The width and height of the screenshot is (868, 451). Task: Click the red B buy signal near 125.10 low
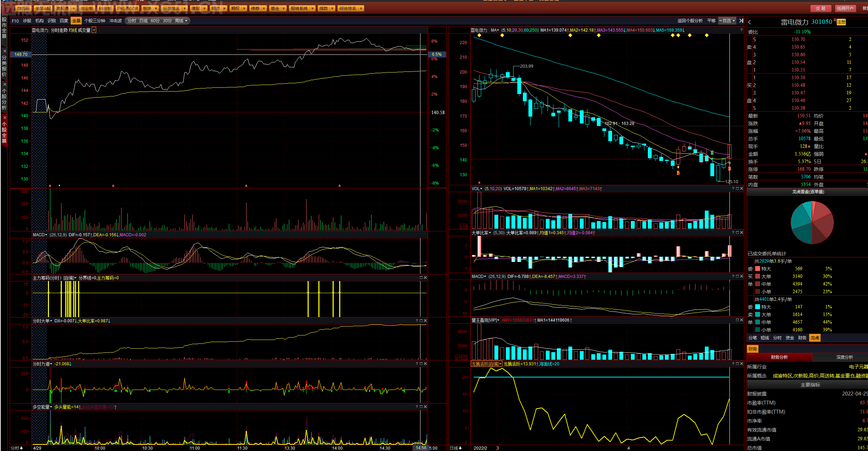tap(730, 169)
